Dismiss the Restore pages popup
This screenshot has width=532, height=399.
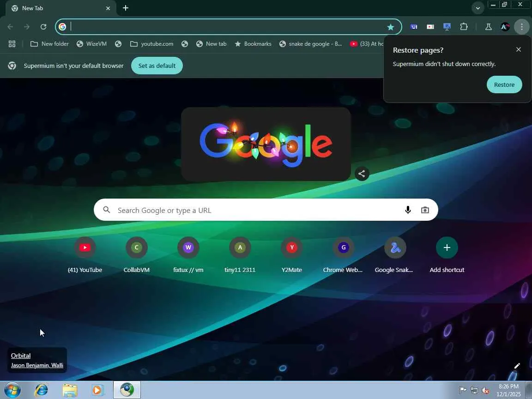coord(519,49)
